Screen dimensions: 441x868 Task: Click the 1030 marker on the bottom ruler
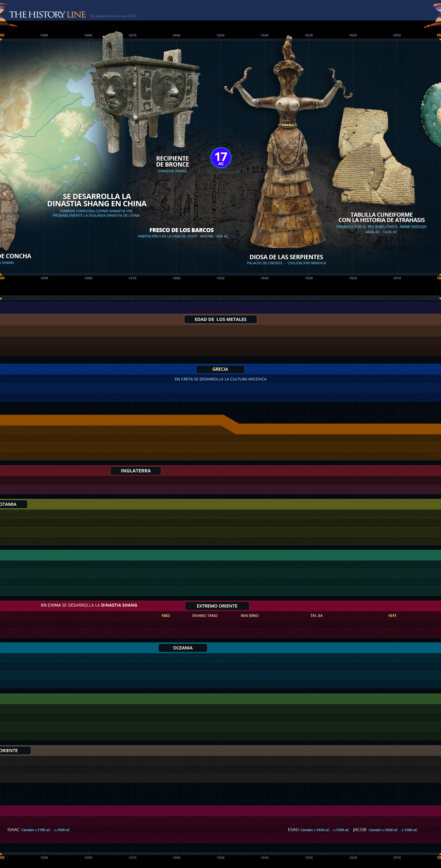tap(309, 858)
